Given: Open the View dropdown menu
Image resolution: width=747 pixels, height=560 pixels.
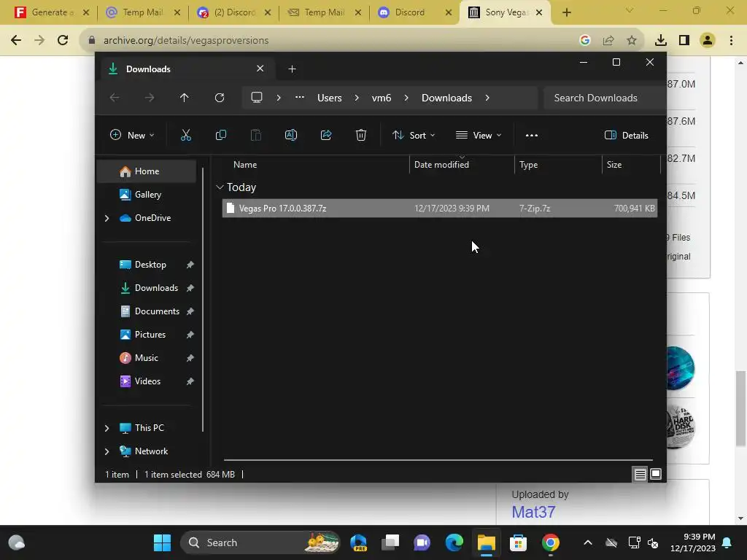Looking at the screenshot, I should pos(479,135).
